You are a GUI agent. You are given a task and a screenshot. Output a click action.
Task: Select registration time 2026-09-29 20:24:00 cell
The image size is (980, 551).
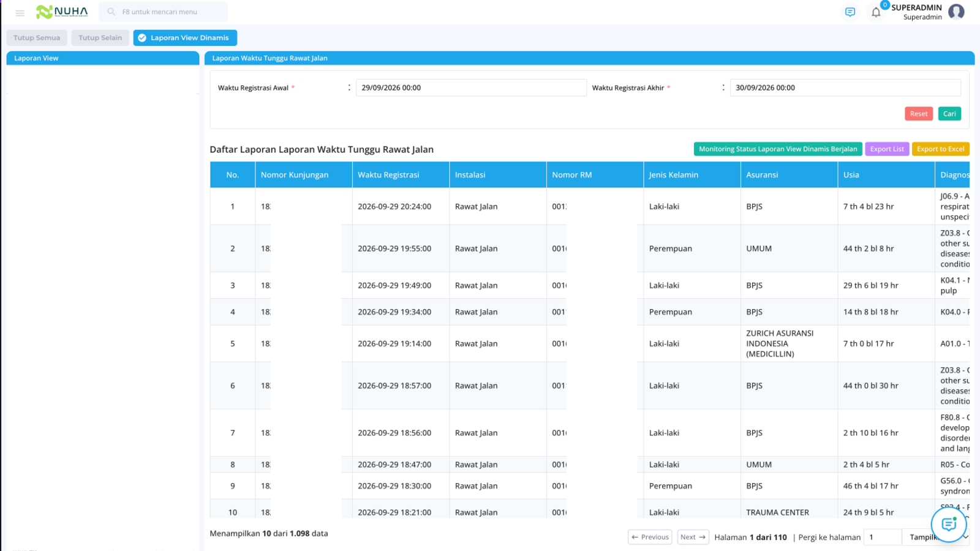point(401,206)
